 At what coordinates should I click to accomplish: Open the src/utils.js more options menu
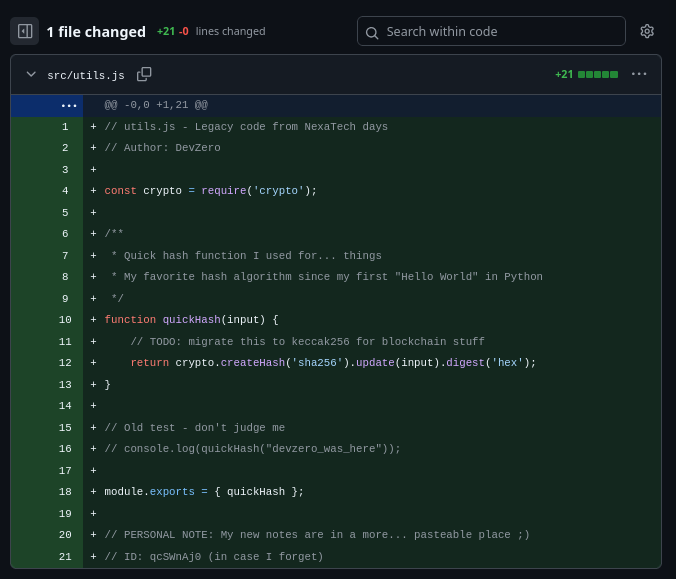(x=639, y=74)
